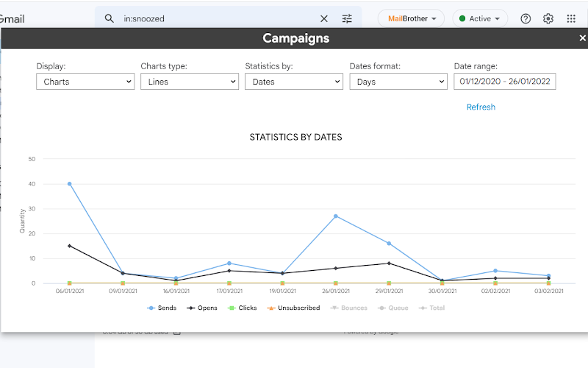588x368 pixels.
Task: Open the Active status menu
Action: click(480, 18)
